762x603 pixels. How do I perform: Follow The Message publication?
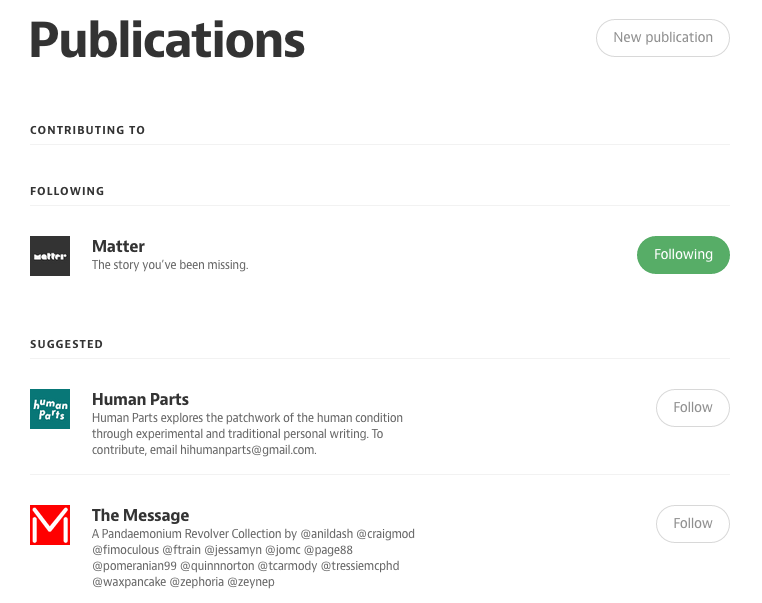pos(693,524)
